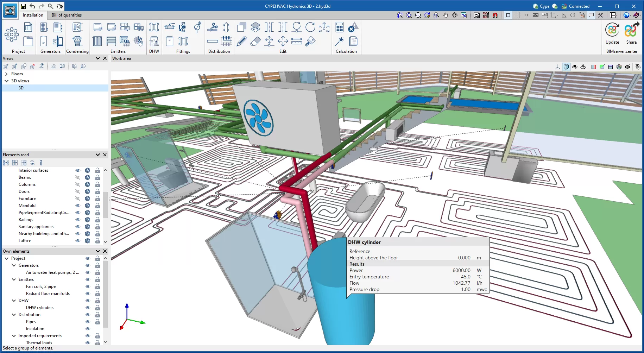Screen dimensions: 644x353
Task: Click the Copy elements icon
Action: [x=242, y=27]
